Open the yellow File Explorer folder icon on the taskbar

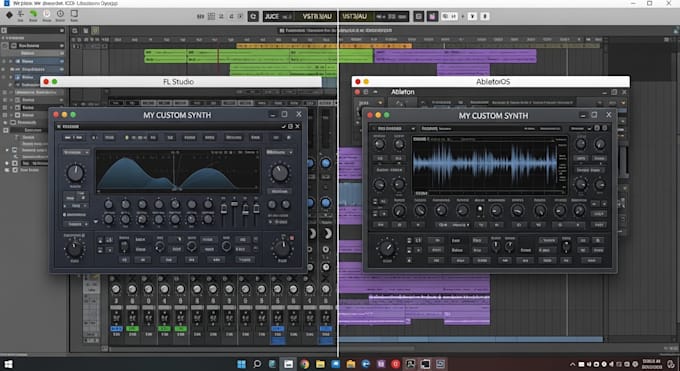click(x=320, y=364)
